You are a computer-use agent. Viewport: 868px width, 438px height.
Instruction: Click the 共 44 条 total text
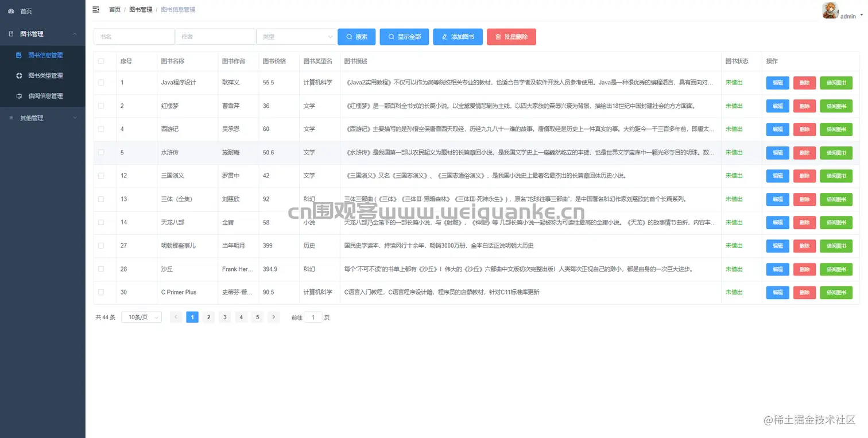[105, 317]
